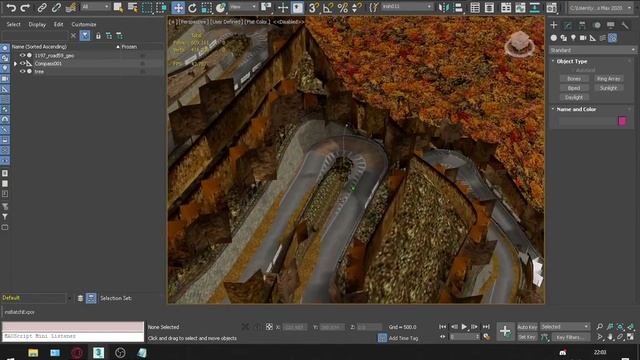This screenshot has width=640, height=360.
Task: Open selection filter All dropdown
Action: [95, 7]
